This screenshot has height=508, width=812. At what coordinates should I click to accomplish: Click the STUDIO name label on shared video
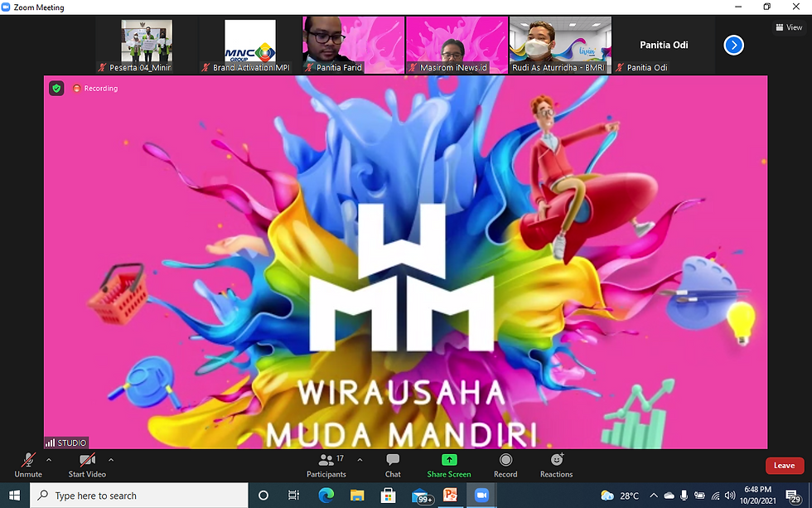[x=65, y=443]
